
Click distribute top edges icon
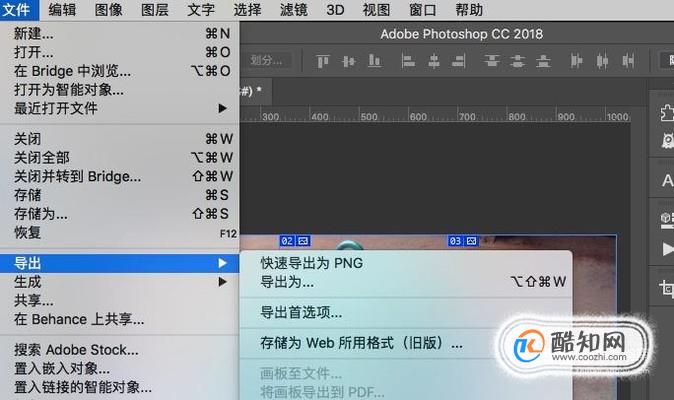[x=492, y=61]
